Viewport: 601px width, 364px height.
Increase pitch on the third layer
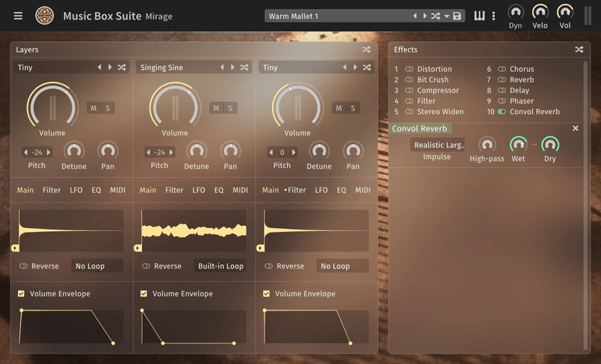tap(294, 152)
